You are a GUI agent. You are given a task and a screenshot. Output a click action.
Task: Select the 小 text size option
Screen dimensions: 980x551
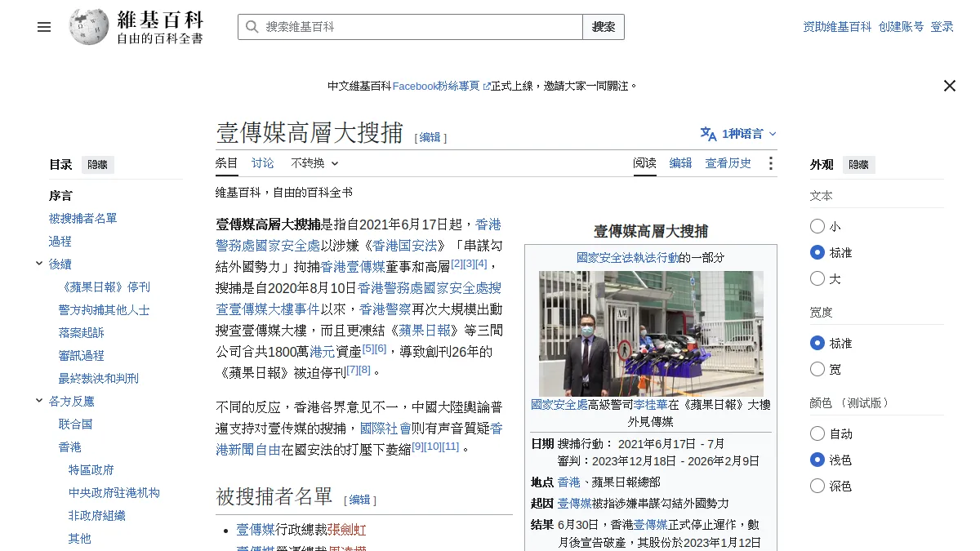(x=817, y=226)
